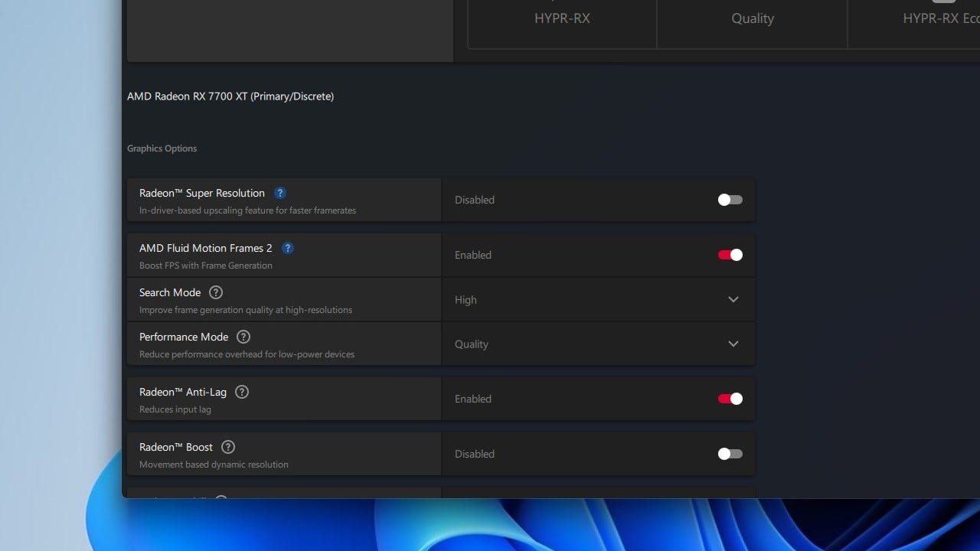
Task: Click the Graphics Options section heading
Action: 162,149
